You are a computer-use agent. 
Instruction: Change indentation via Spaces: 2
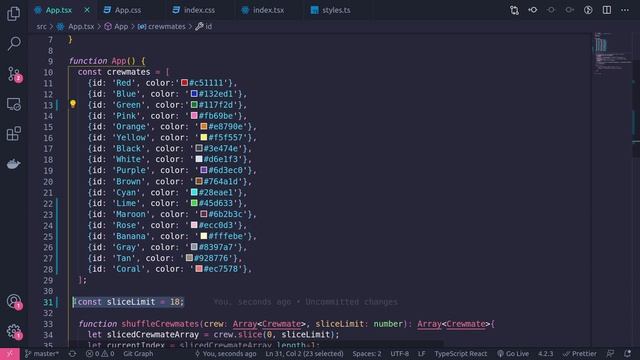(x=367, y=354)
